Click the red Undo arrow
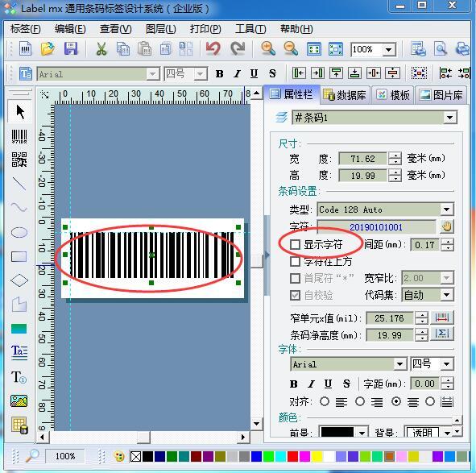 point(213,48)
